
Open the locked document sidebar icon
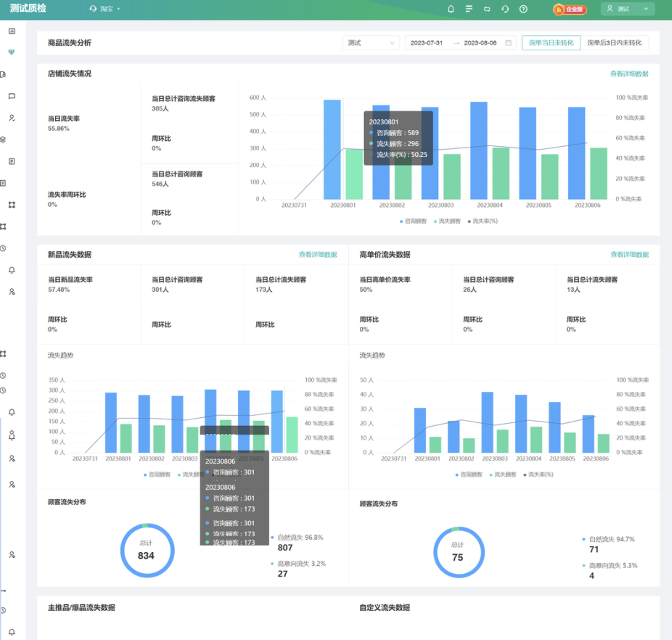coord(3,75)
